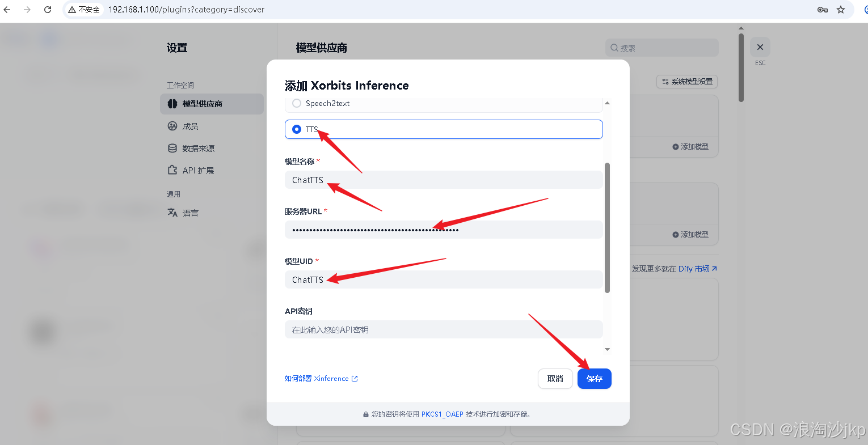Select the TTS radio option
Viewport: 868px width, 445px height.
tap(297, 129)
